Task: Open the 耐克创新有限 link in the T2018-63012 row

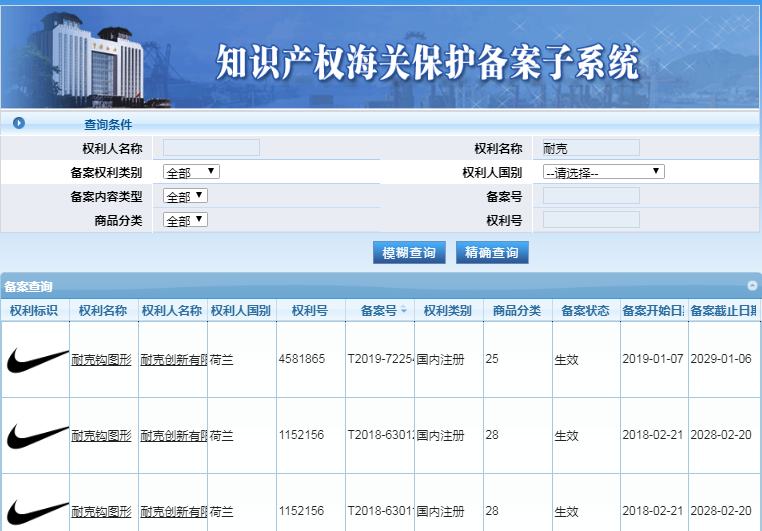Action: point(173,435)
